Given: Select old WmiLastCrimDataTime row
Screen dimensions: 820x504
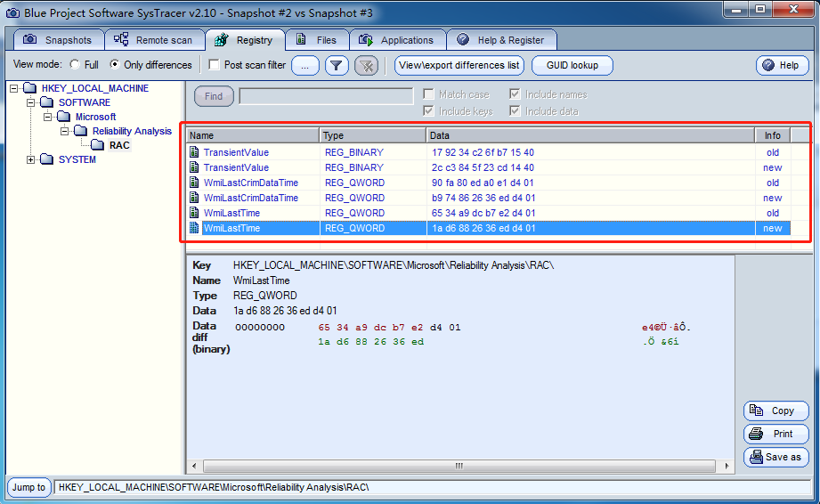Looking at the screenshot, I should (489, 183).
